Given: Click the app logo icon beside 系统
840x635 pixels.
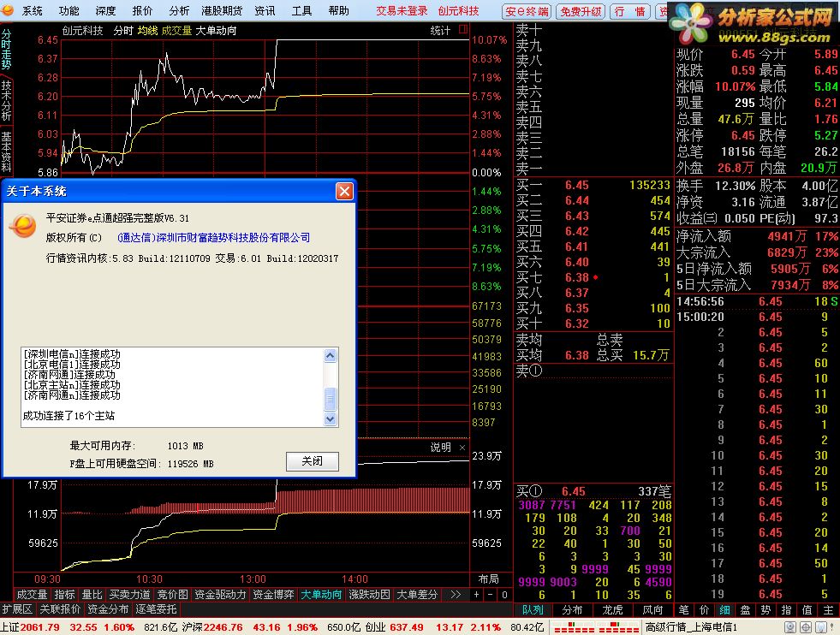Looking at the screenshot, I should pyautogui.click(x=9, y=10).
